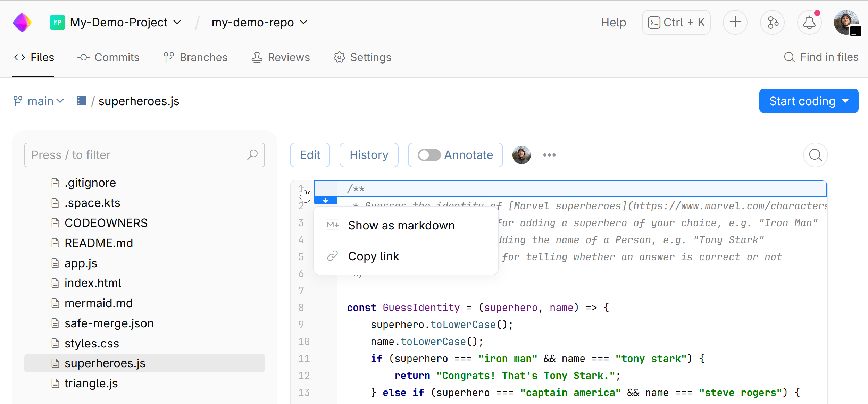
Task: Enable the Annotate toggle
Action: click(429, 155)
